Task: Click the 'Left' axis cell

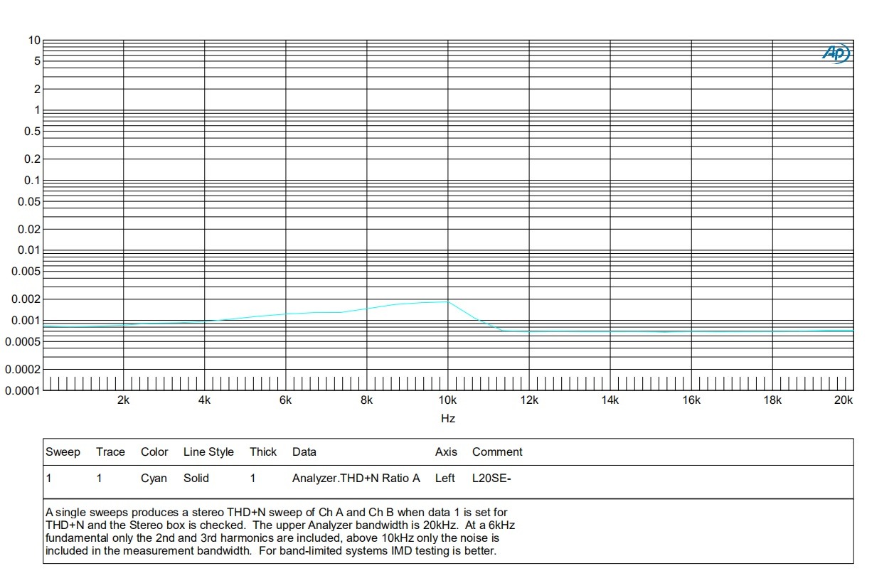Action: coord(445,479)
